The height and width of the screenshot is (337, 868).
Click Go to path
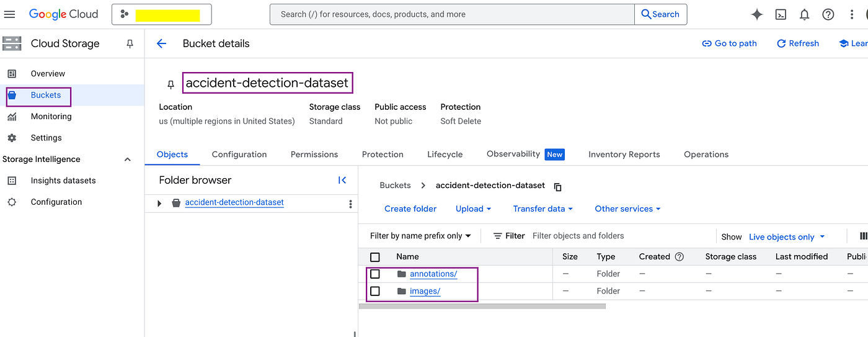730,43
